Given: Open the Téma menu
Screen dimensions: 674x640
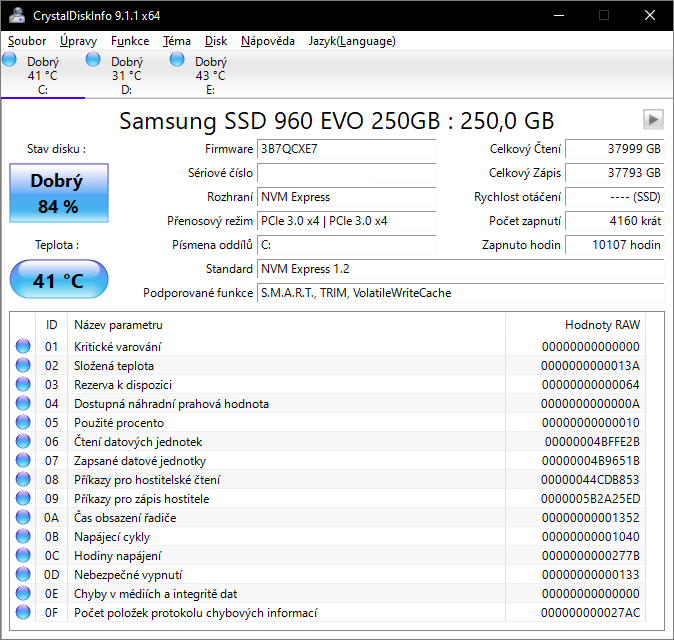Looking at the screenshot, I should pyautogui.click(x=177, y=41).
